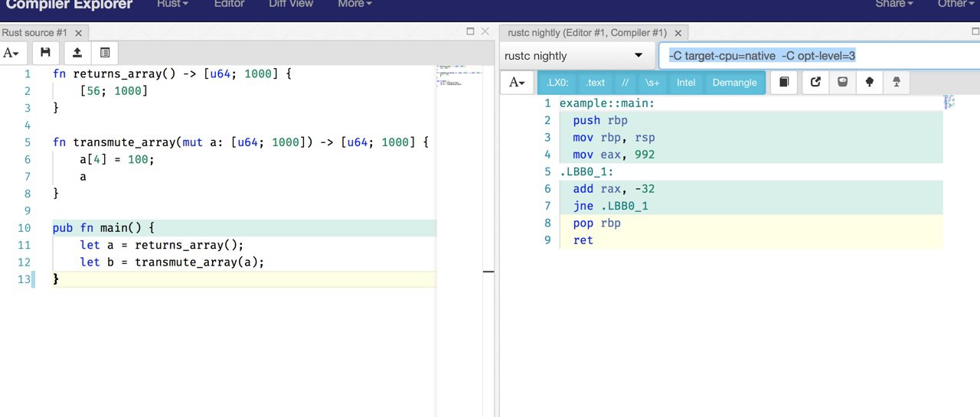Click the assembly output minimap

[x=949, y=102]
